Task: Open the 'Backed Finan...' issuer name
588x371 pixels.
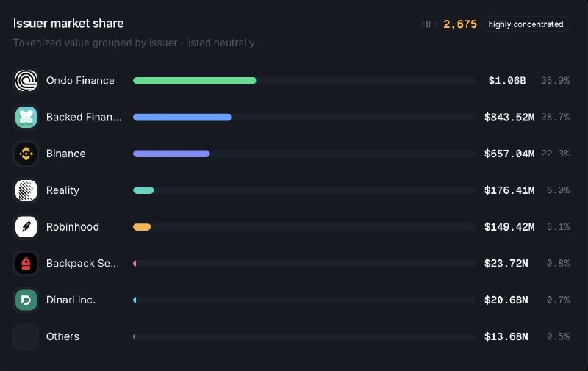Action: click(x=84, y=118)
